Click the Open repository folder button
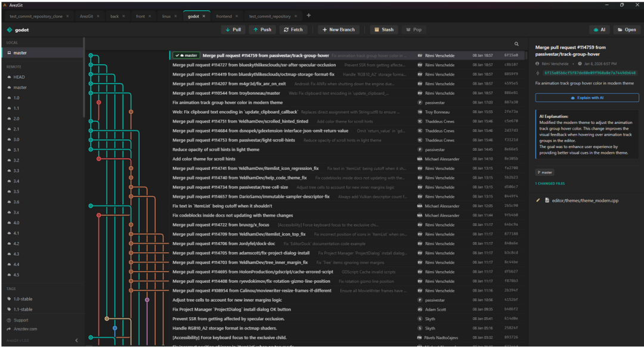 (626, 29)
